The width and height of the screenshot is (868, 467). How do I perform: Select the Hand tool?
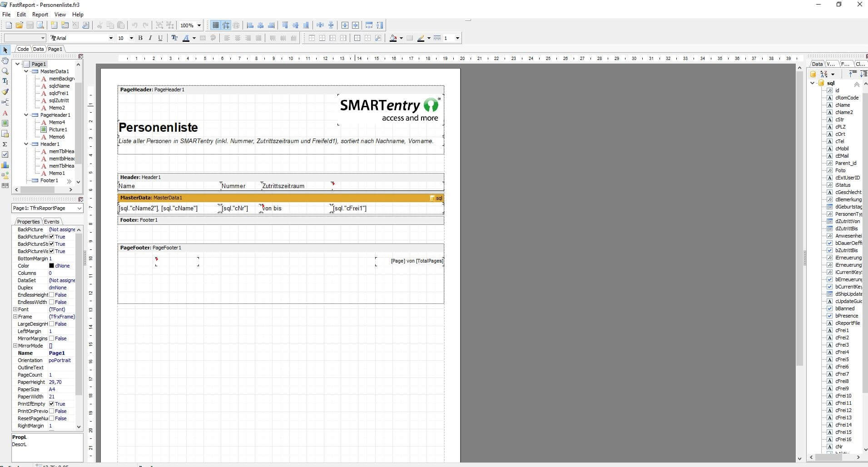click(x=5, y=60)
